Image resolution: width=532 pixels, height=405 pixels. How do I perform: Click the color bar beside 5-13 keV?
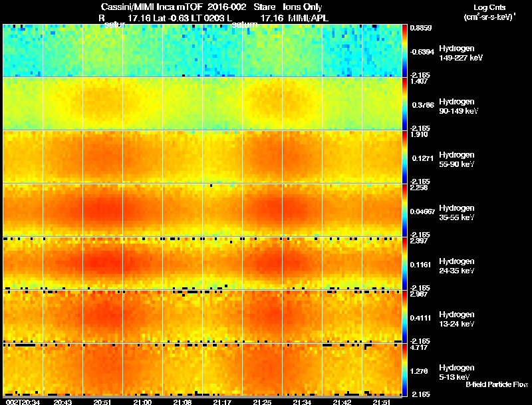pyautogui.click(x=404, y=370)
